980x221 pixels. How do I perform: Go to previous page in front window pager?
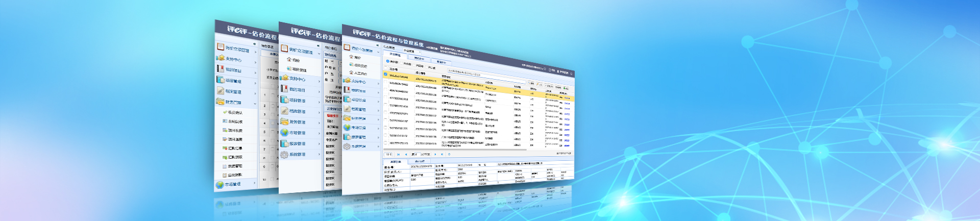pyautogui.click(x=406, y=154)
